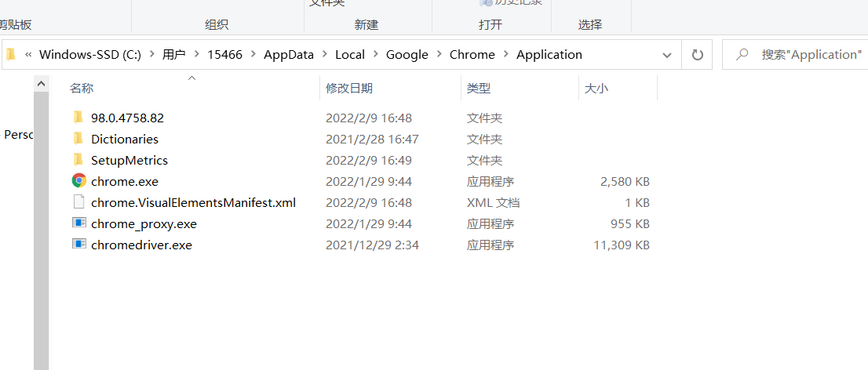Select the chromedriver.exe file name

(x=142, y=245)
